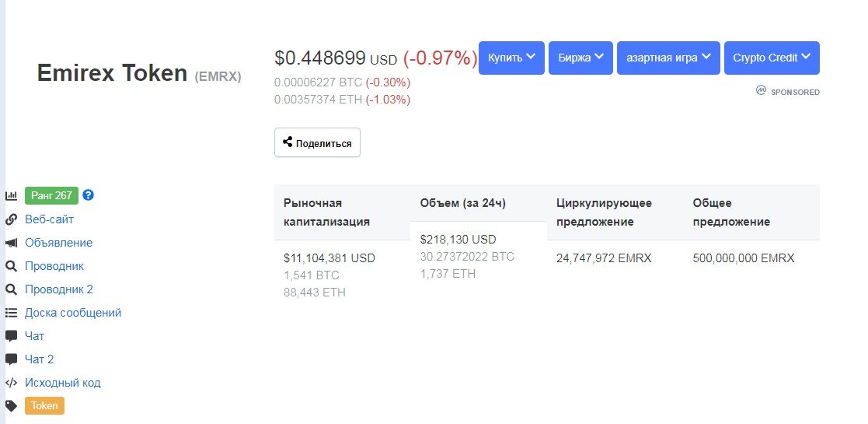Click the Объем (за 24ч) column header

(x=463, y=203)
